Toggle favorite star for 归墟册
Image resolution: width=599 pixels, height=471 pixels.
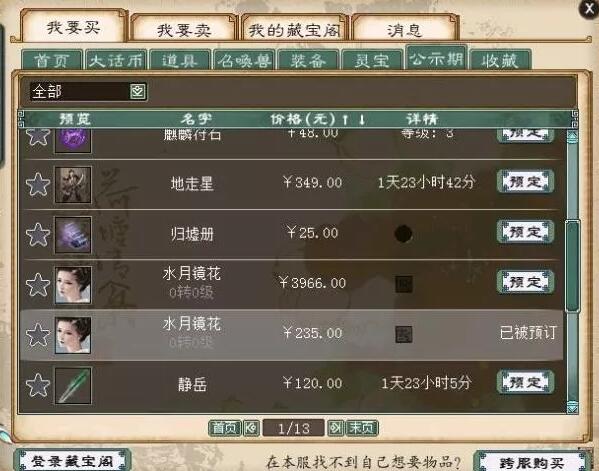click(x=38, y=235)
